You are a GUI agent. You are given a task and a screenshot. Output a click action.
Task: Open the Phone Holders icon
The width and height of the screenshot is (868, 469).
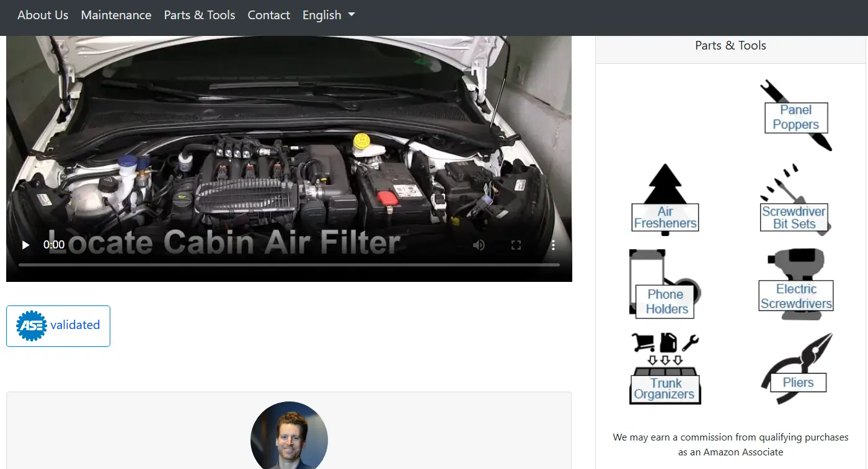665,284
